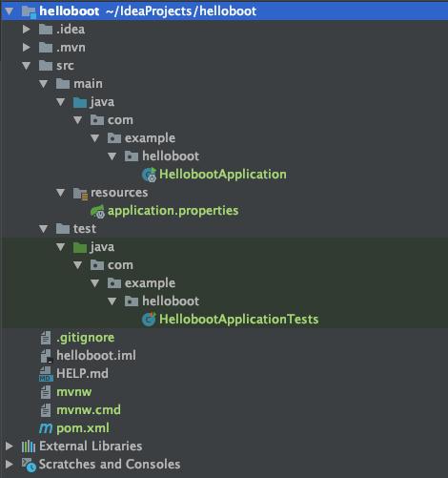Viewport: 448px width, 478px height.
Task: Select the helloboot.iml file
Action: click(96, 356)
